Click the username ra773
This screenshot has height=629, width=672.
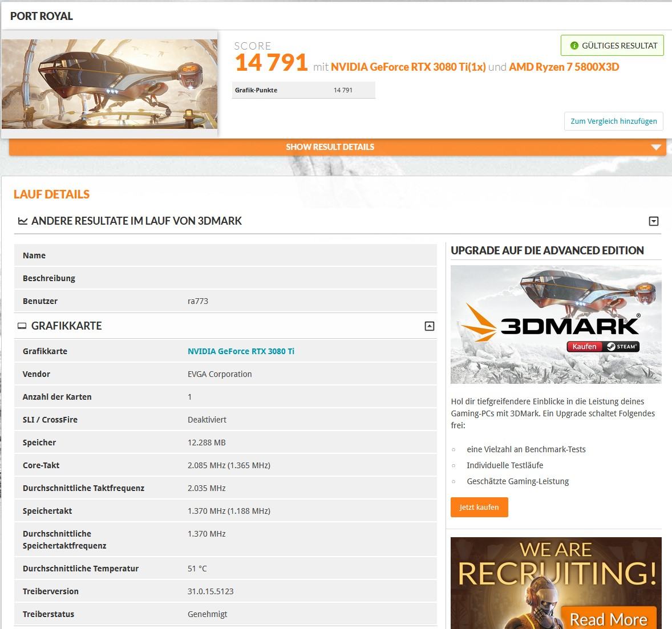[198, 301]
